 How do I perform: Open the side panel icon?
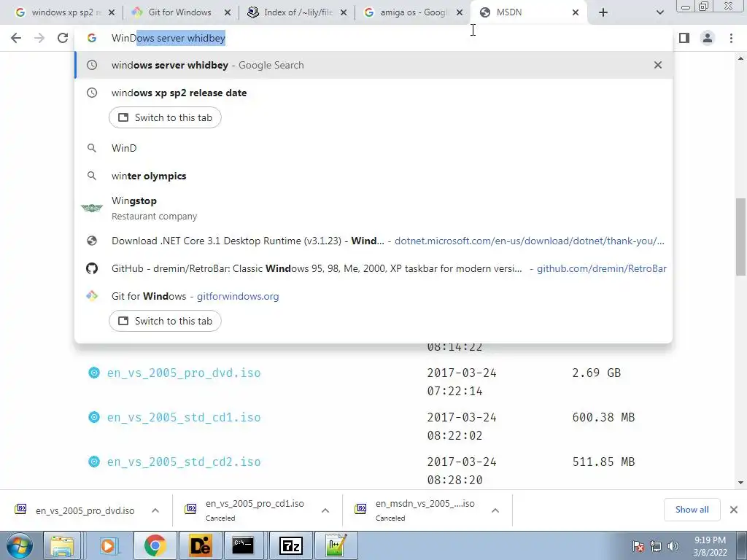pyautogui.click(x=684, y=38)
